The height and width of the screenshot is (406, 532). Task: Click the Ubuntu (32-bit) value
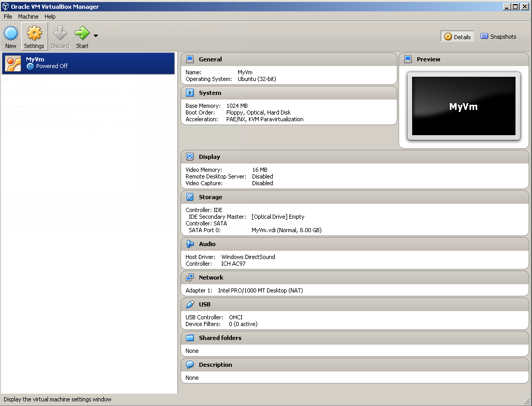coord(257,79)
